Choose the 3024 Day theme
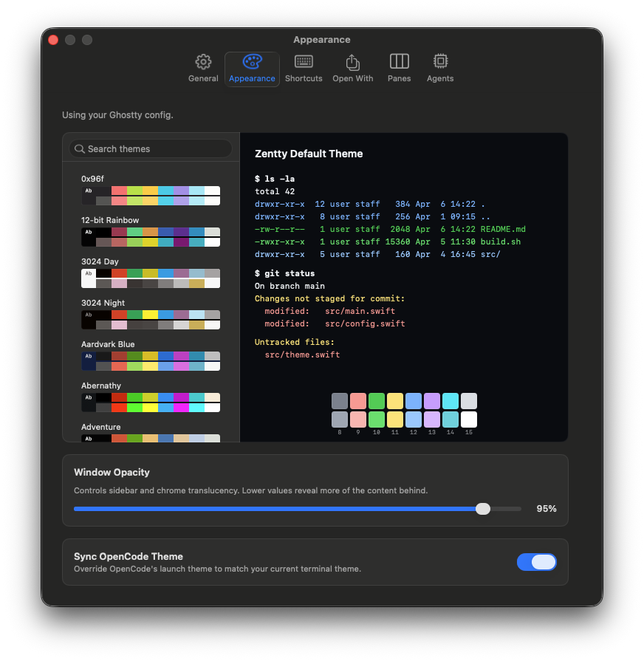644x661 pixels. [151, 273]
